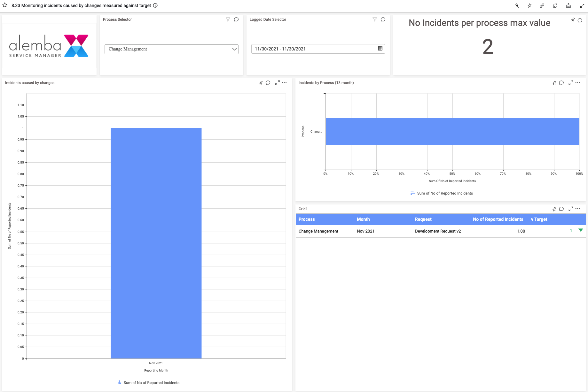Open comments on Logged Date Selector widget
Viewport: 588px width, 392px height.
(x=383, y=19)
